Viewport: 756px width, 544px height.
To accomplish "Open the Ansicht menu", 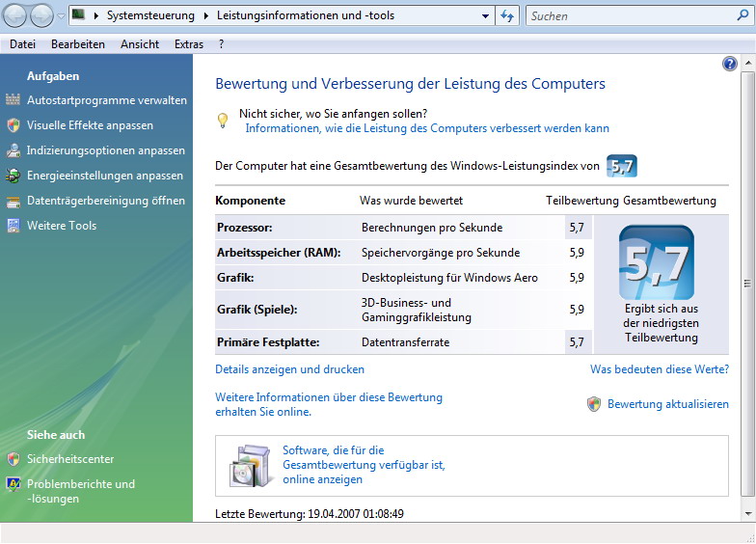I will point(140,44).
